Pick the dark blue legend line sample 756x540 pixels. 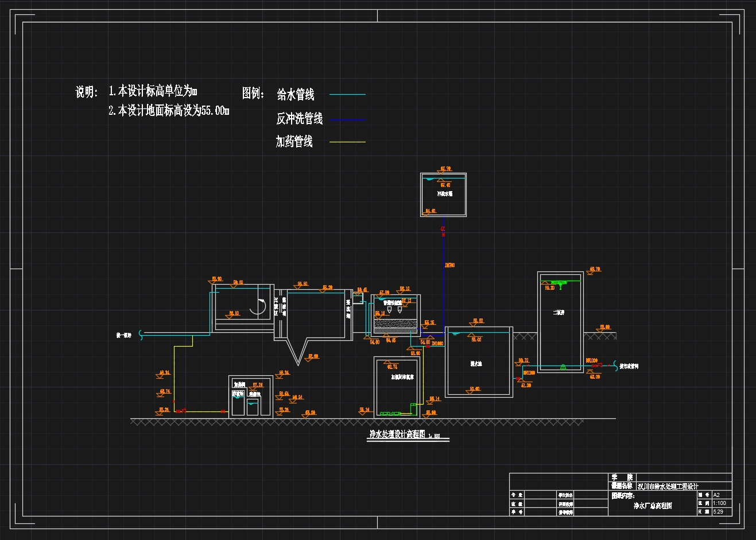click(x=347, y=119)
